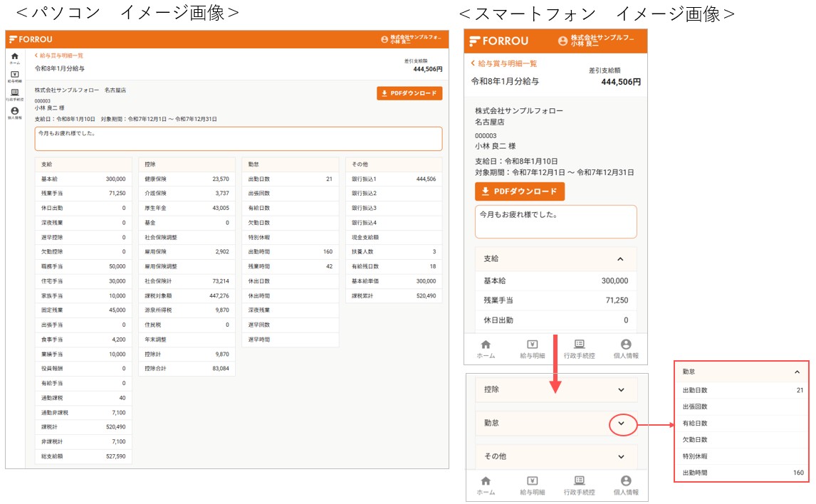The width and height of the screenshot is (816, 504).
Task: Tap the PDFダウンロード button on the smartphone view
Action: (520, 191)
